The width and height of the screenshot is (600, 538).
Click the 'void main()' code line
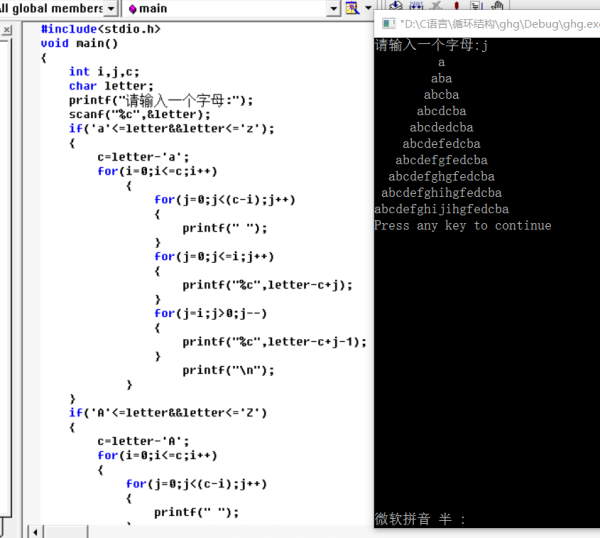click(79, 43)
